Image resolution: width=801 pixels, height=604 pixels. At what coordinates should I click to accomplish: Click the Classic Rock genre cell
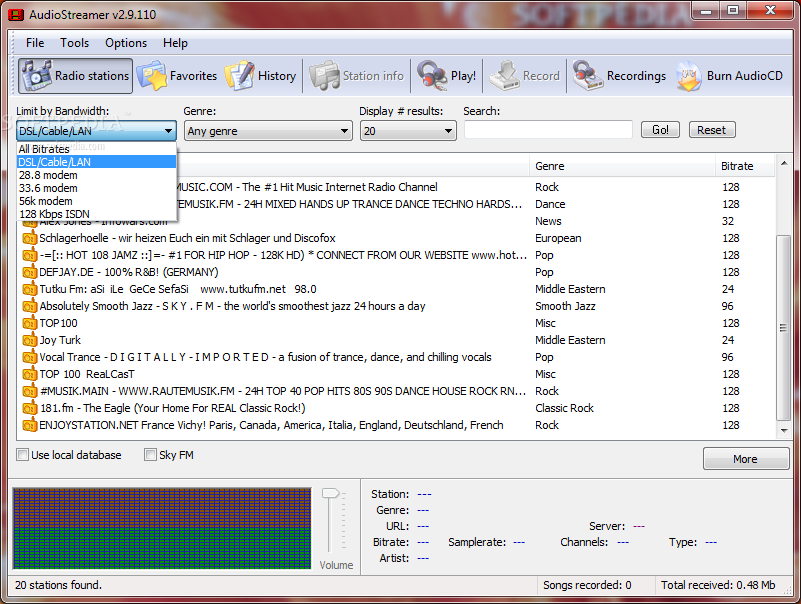564,408
